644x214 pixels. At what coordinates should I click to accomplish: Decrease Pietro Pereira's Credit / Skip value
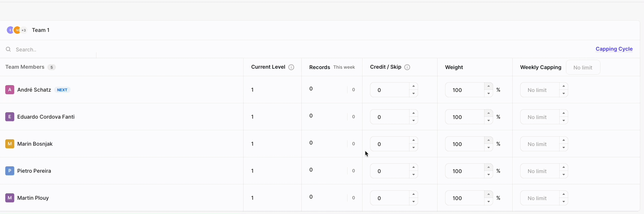tap(413, 175)
